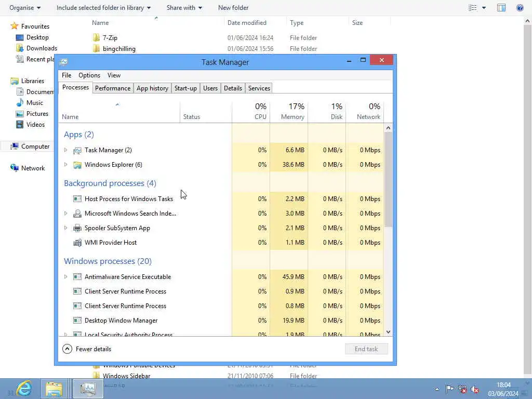Open the Options menu in Task Manager
532x399 pixels.
point(89,75)
